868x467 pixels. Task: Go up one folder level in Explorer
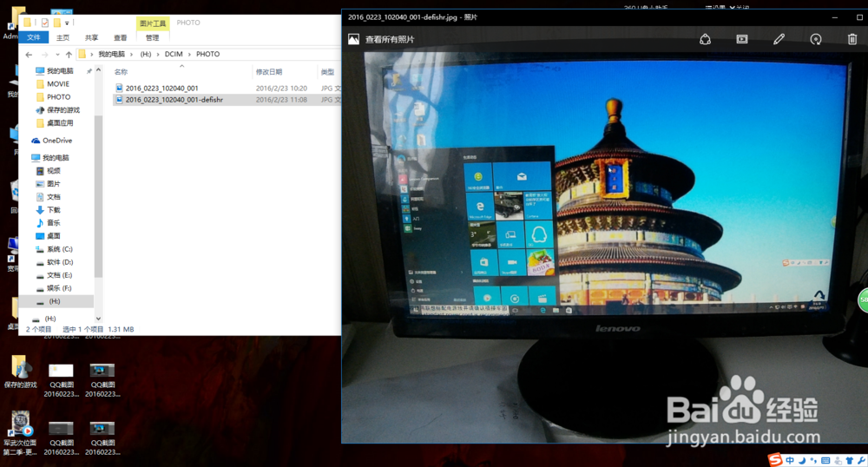coord(69,54)
